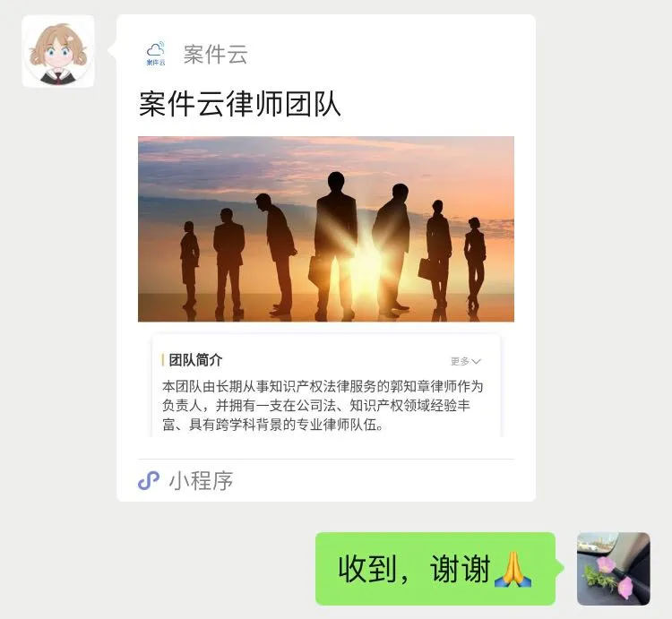Click the 小程序 label at card footer
The width and height of the screenshot is (672, 619).
(x=201, y=481)
